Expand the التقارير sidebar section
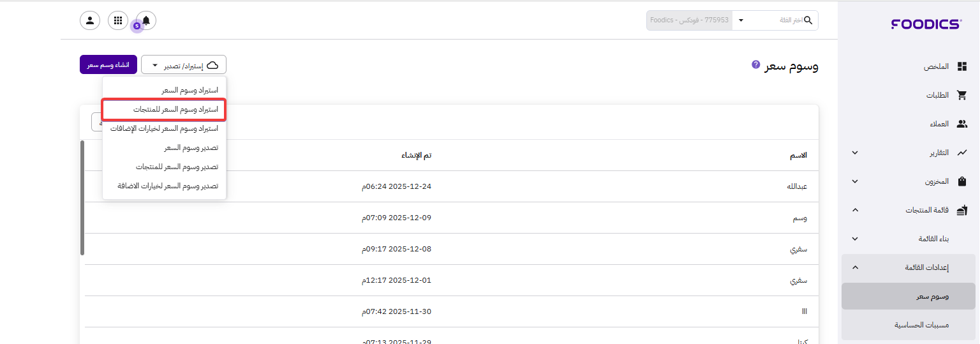Viewport: 980px width, 344px height. pyautogui.click(x=855, y=153)
